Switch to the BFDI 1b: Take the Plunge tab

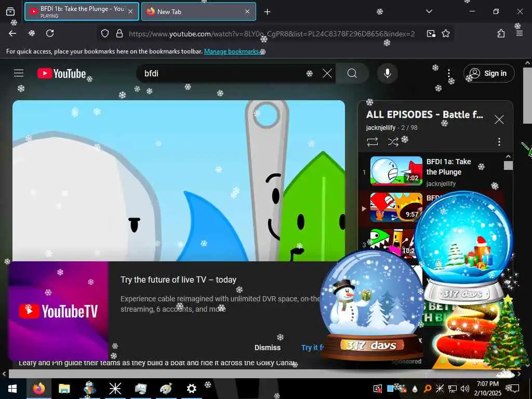pos(82,11)
